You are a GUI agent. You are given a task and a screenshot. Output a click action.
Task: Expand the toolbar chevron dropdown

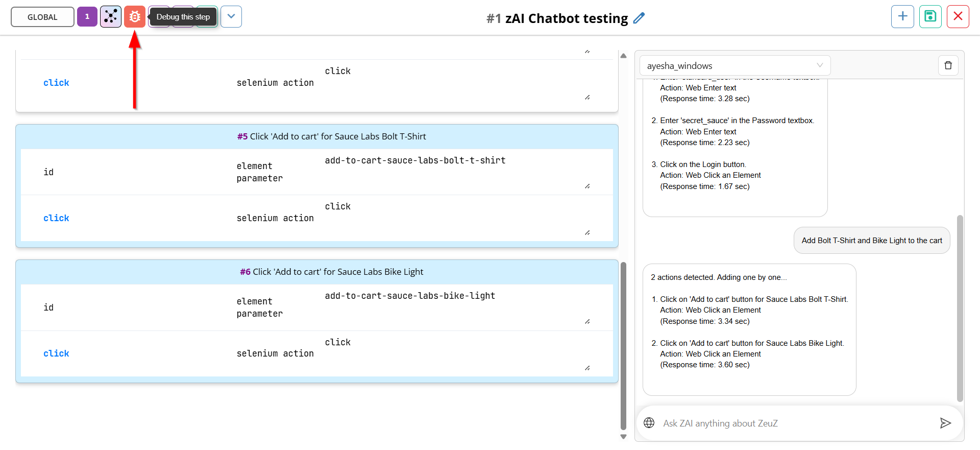click(231, 17)
